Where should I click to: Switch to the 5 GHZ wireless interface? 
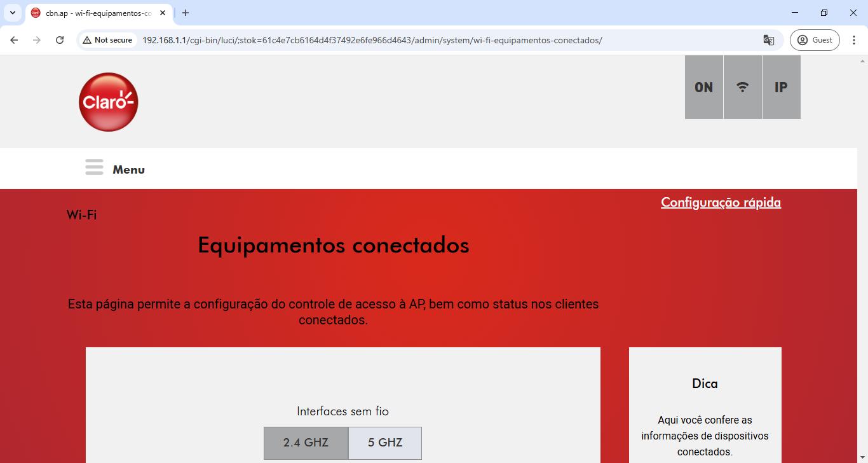385,443
